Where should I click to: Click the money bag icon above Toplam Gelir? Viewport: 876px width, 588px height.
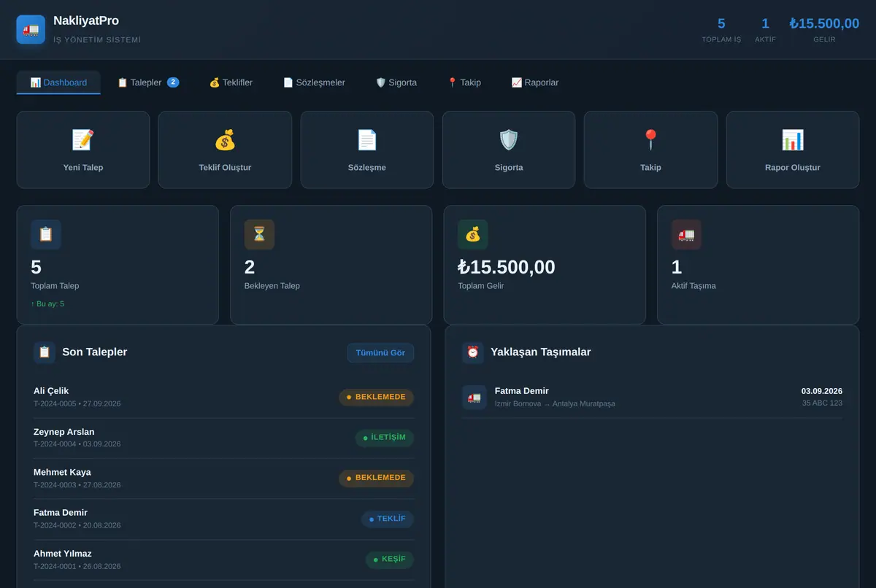473,235
